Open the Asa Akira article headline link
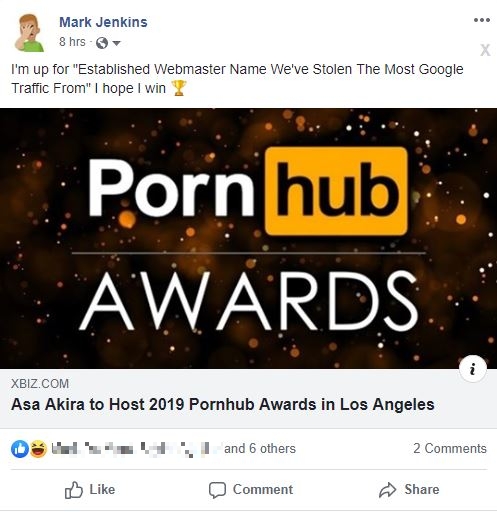 tap(223, 404)
